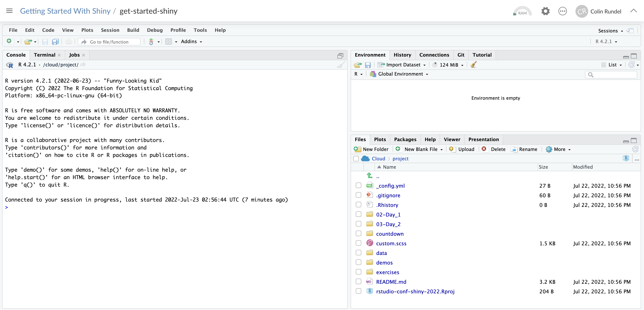Image resolution: width=644 pixels, height=310 pixels.
Task: Toggle the select-all files checkbox
Action: 356,158
